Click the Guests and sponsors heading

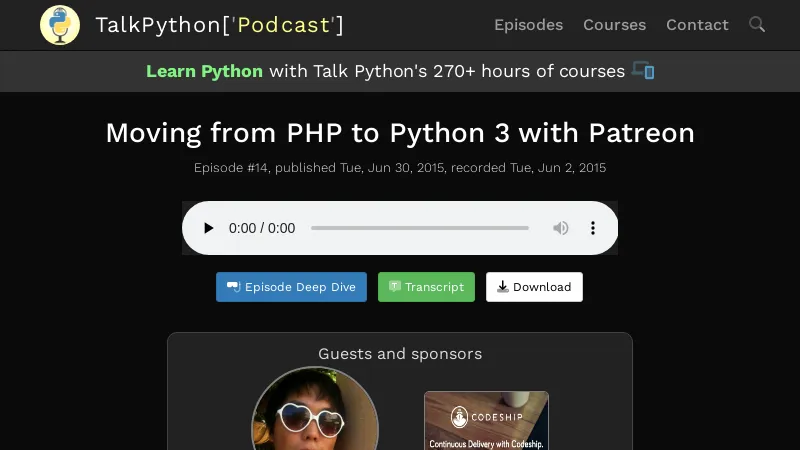click(400, 354)
